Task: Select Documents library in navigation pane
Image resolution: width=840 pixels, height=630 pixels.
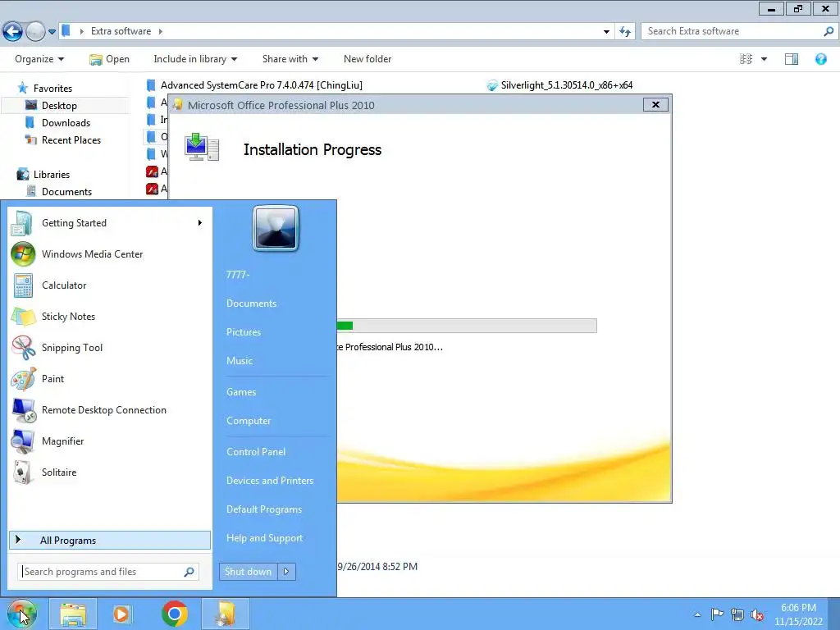Action: pyautogui.click(x=66, y=192)
